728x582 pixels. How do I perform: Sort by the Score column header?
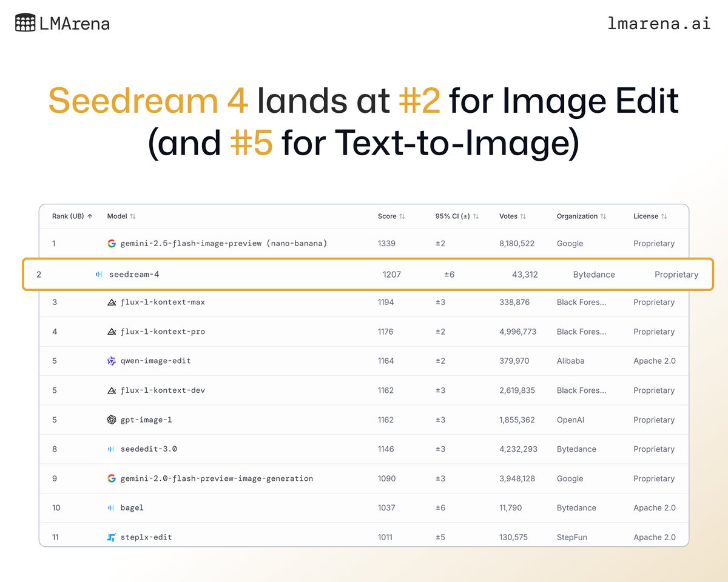[391, 216]
